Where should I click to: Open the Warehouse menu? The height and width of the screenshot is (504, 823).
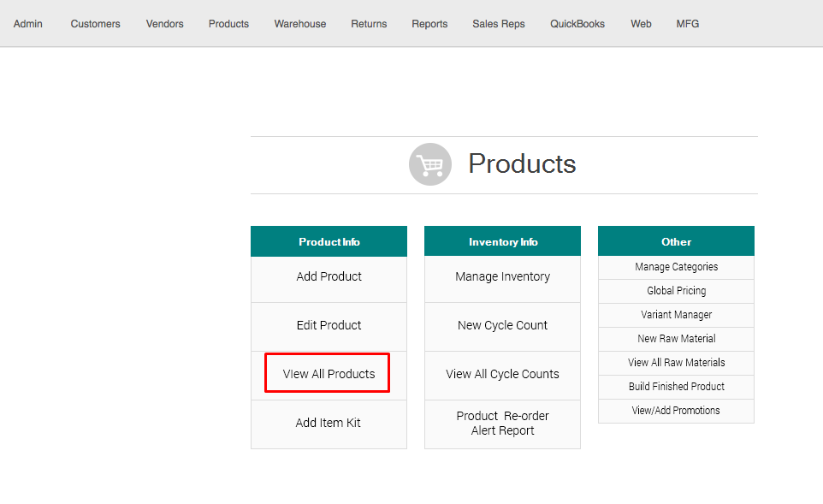click(299, 24)
